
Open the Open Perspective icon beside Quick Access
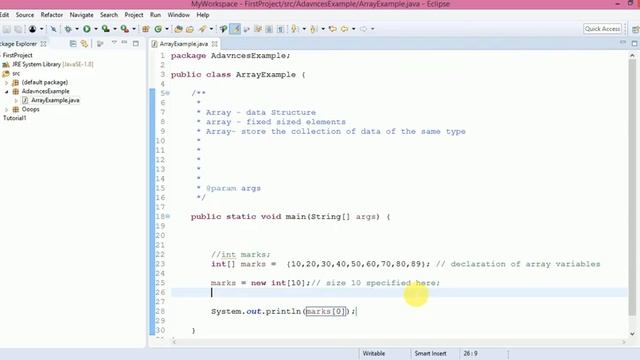635,29
